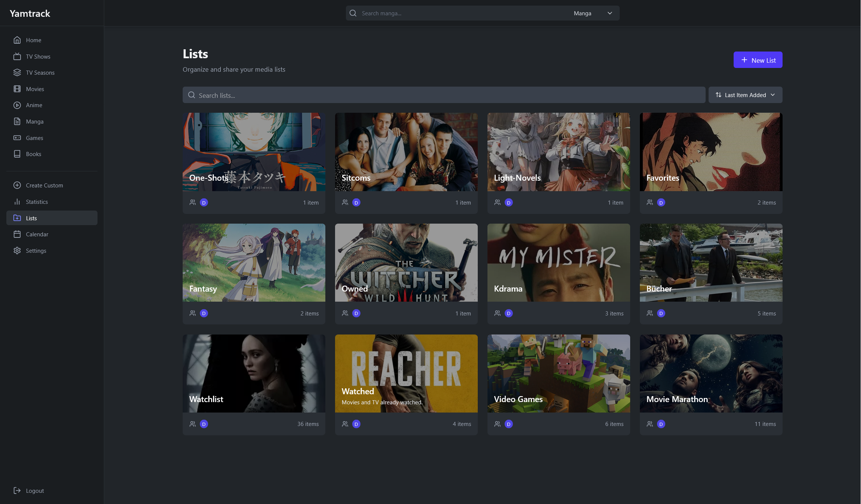Click the Create Custom plus icon
The image size is (861, 504).
coord(17,185)
